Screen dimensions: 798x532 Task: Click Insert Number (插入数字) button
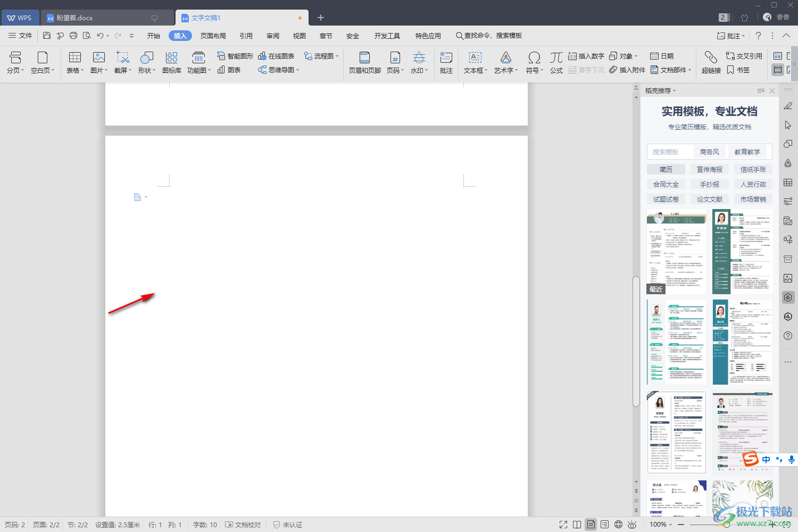click(x=586, y=56)
